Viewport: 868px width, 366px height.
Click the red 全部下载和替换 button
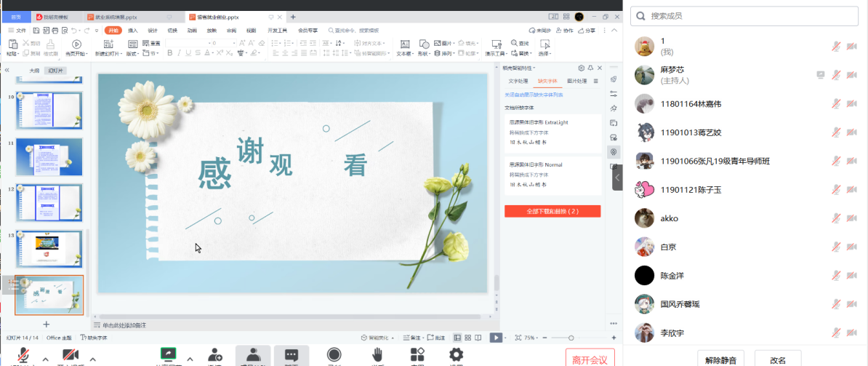point(552,211)
